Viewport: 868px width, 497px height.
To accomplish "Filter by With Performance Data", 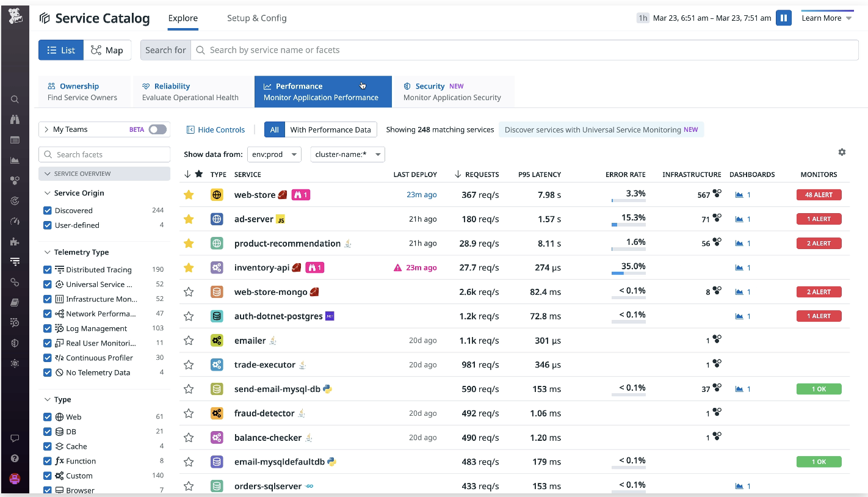I will [x=330, y=129].
